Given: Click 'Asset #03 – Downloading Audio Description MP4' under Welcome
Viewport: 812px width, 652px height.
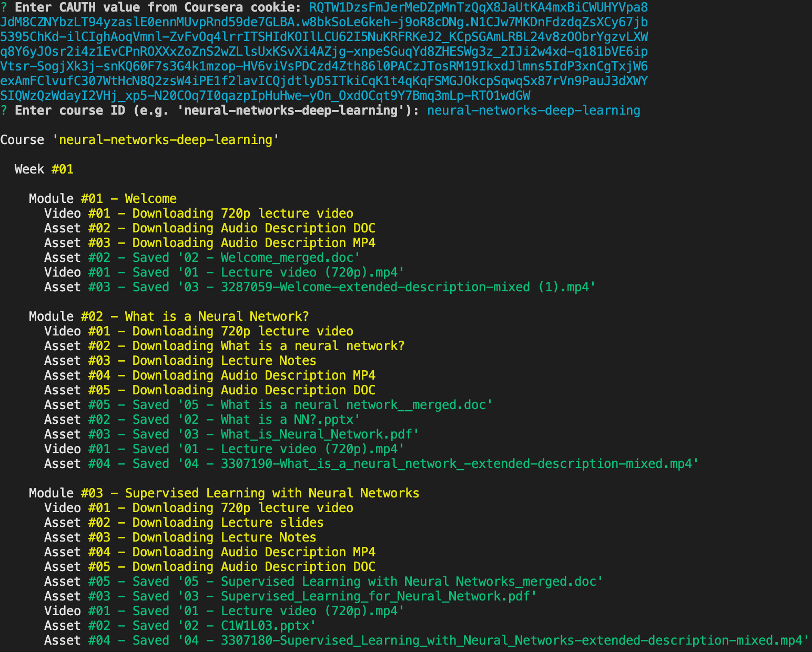Looking at the screenshot, I should click(210, 243).
